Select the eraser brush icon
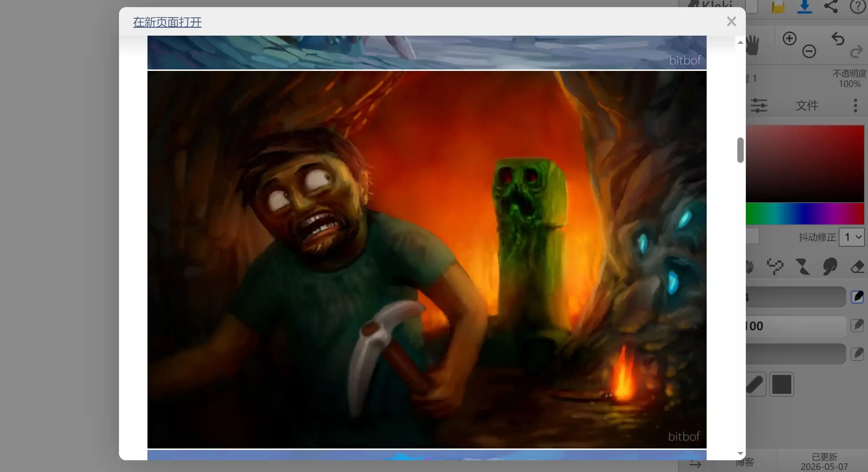Screen dimensions: 868x472 pos(857,267)
